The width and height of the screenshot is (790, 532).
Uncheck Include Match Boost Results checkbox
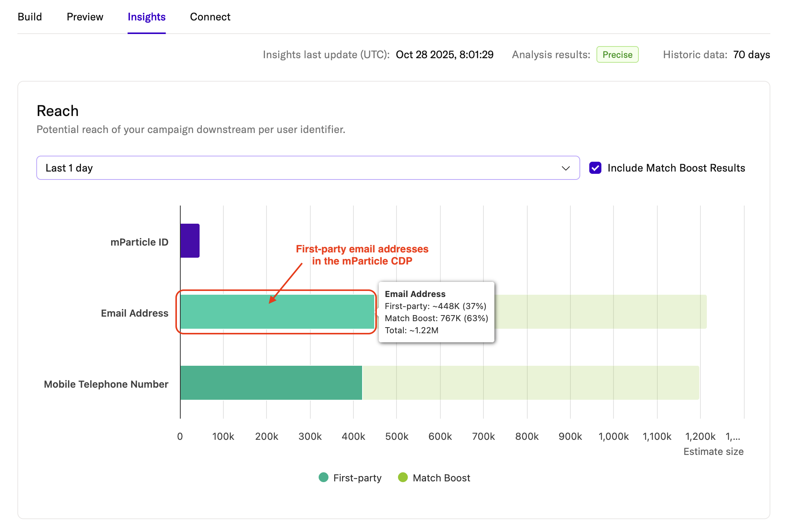click(595, 168)
